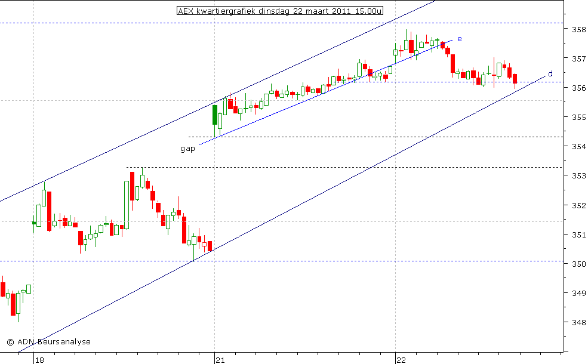Click the 'gap' annotation label
Viewport: 588px width, 364px height.
coord(187,149)
